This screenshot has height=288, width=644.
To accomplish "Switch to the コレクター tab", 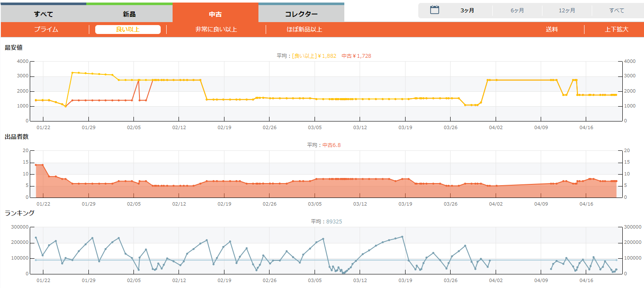I will pos(301,14).
